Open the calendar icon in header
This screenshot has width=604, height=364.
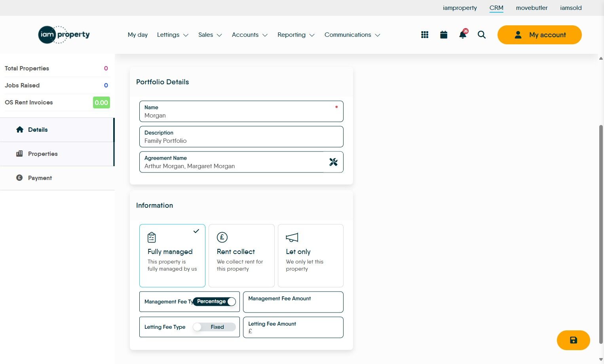(444, 35)
